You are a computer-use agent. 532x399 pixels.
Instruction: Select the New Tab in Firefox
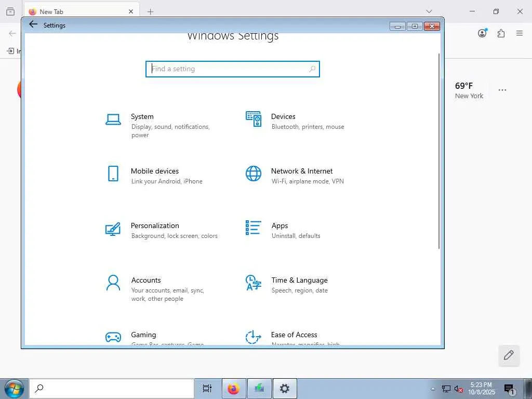[82, 11]
